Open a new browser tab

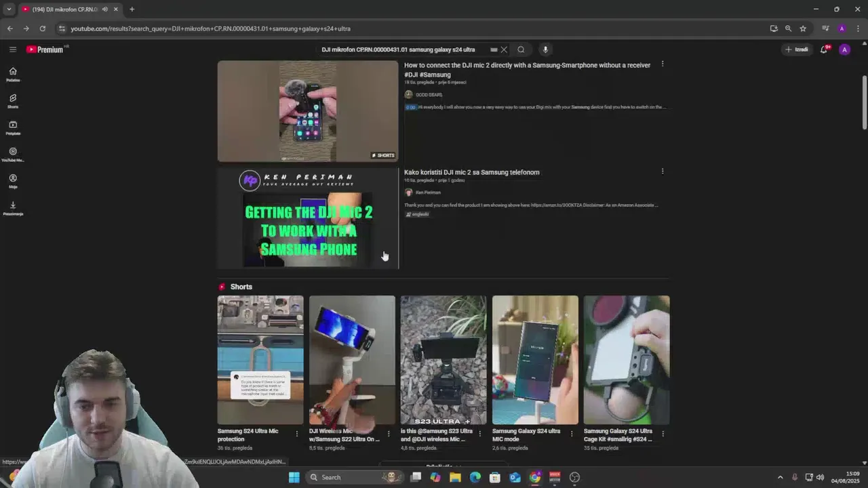pos(132,9)
